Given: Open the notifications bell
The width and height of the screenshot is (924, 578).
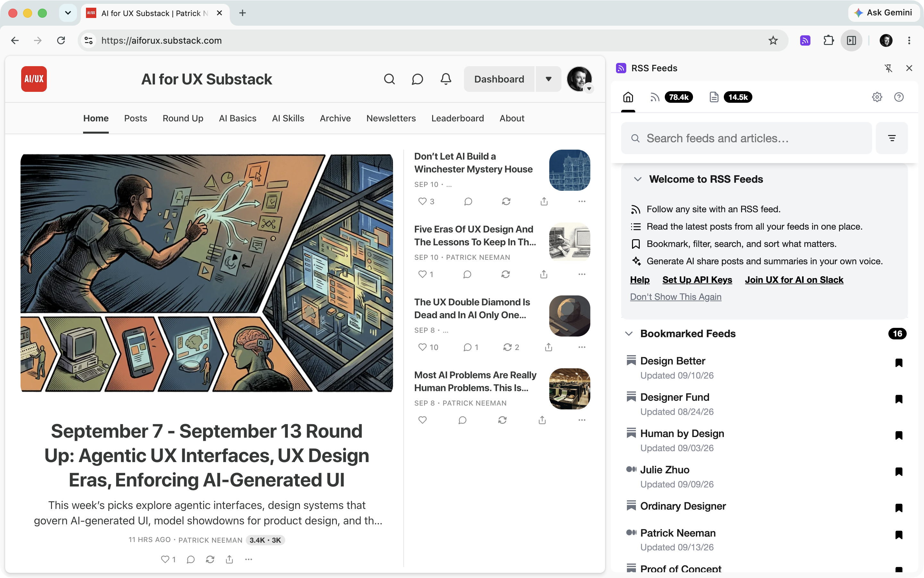Looking at the screenshot, I should point(446,79).
